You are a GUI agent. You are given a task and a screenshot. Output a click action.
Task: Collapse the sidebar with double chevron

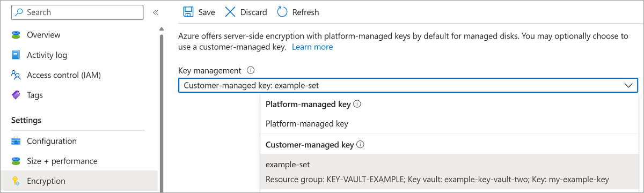pyautogui.click(x=156, y=12)
